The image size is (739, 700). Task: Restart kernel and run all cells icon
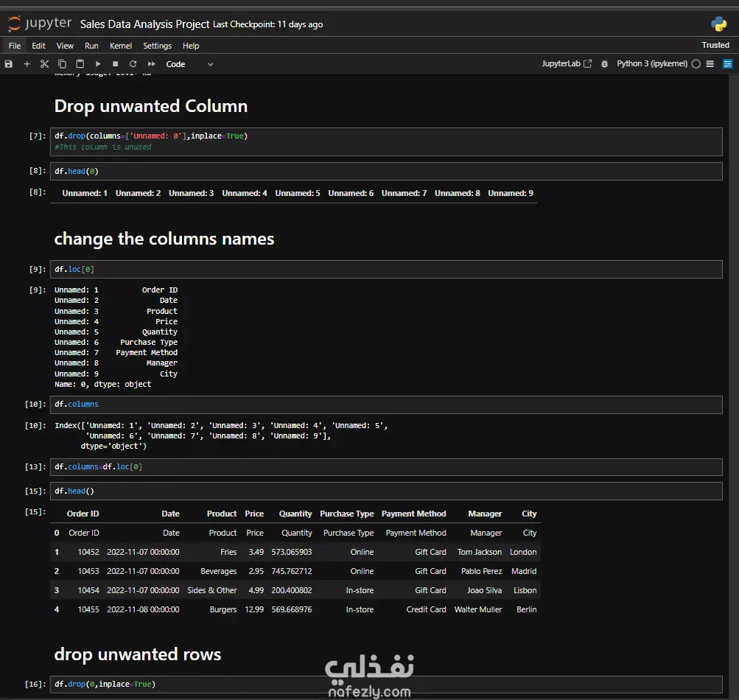coord(151,64)
